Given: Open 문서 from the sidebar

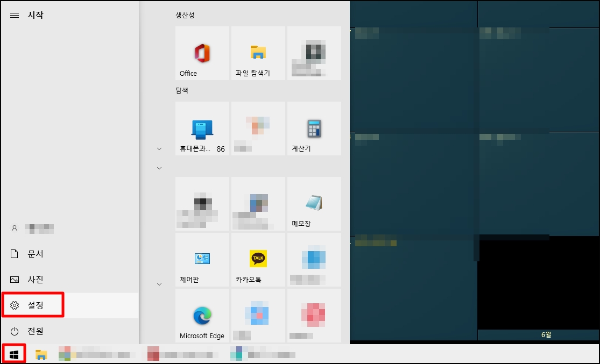Looking at the screenshot, I should (x=32, y=253).
